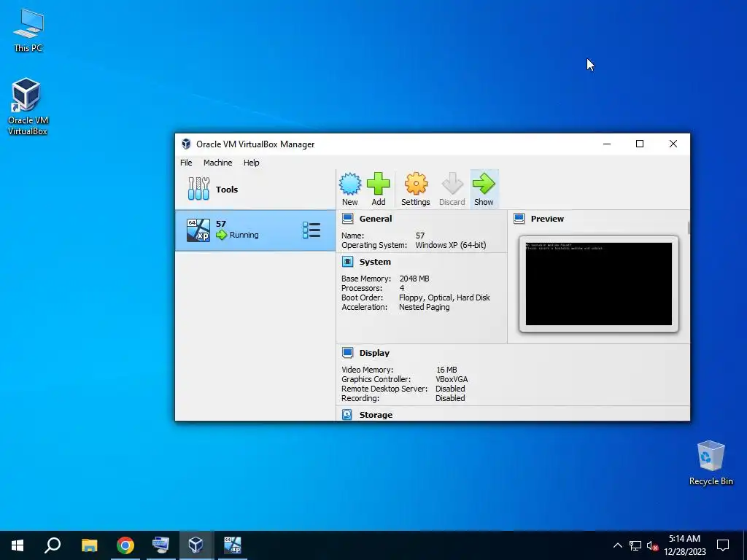Click the Add machine green plus icon

[x=379, y=184]
